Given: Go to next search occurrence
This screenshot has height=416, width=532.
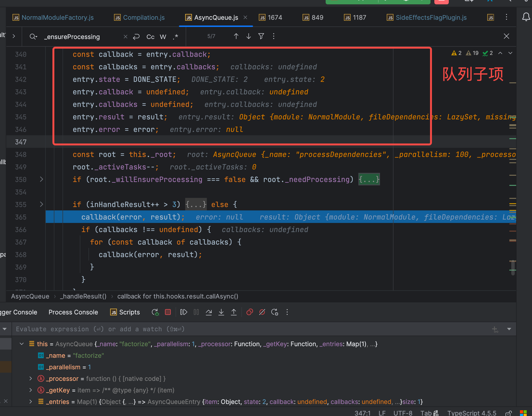Looking at the screenshot, I should (248, 36).
